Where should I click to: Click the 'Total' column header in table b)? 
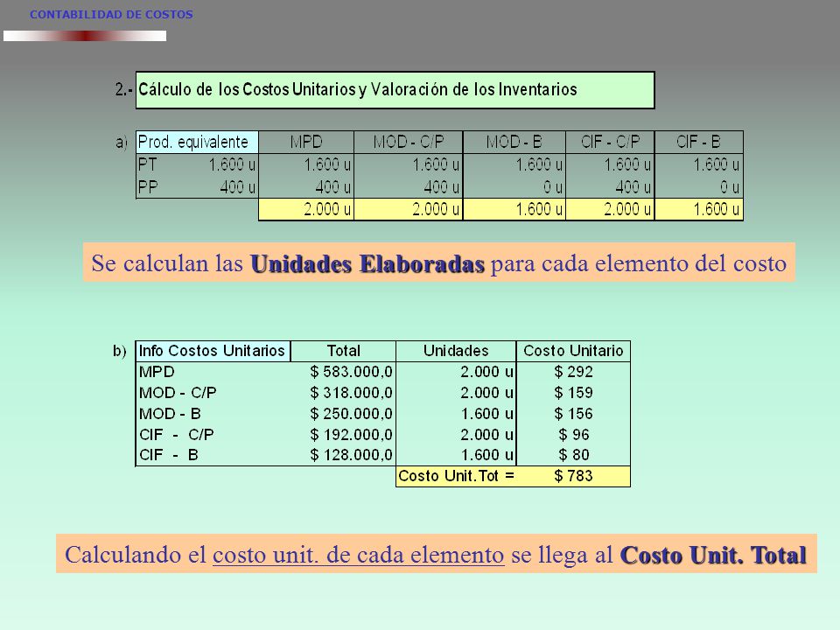pos(343,351)
